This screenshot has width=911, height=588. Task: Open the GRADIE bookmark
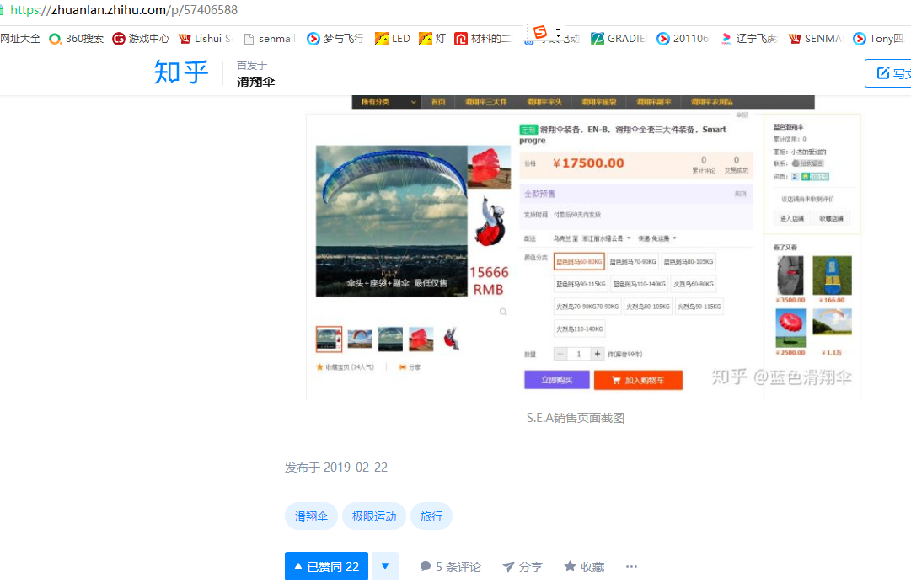[618, 39]
